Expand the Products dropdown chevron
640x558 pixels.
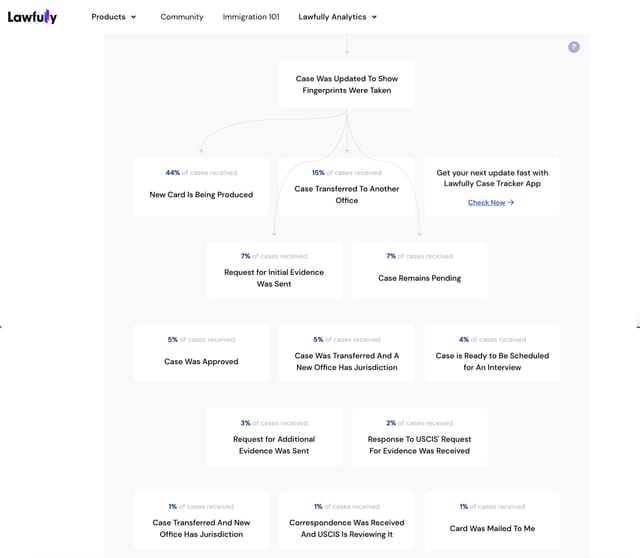133,17
